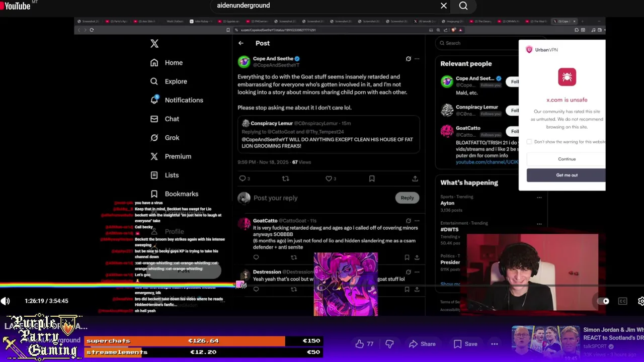The image size is (644, 362).
Task: Open the quoted Conspiracy Lemur tweet
Action: [x=329, y=134]
